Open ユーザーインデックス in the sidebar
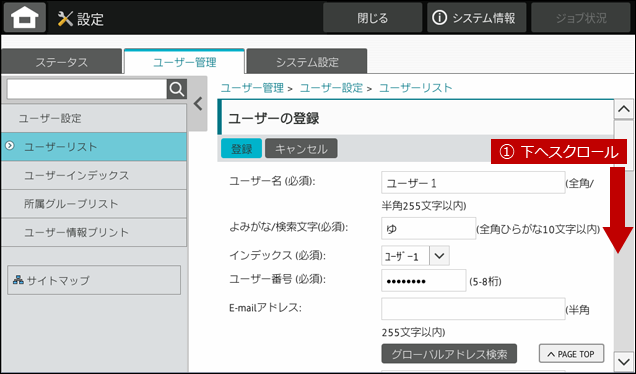The width and height of the screenshot is (636, 374). 94,175
